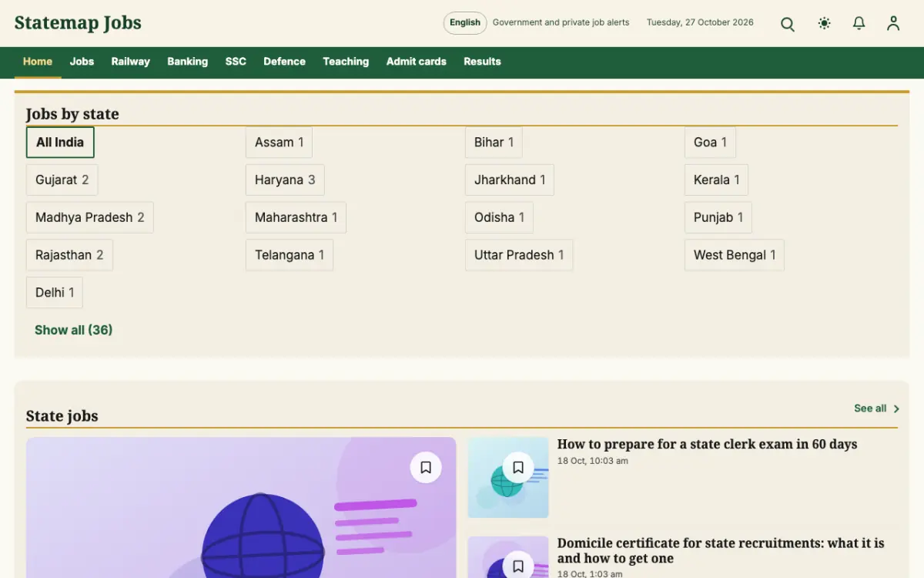Image resolution: width=924 pixels, height=578 pixels.
Task: Open notifications bell icon
Action: (859, 24)
